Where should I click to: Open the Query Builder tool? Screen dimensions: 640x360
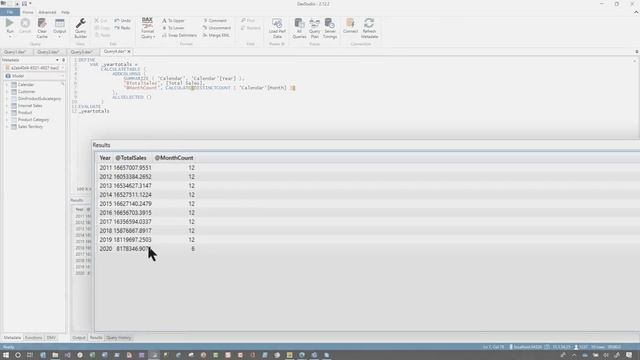click(80, 28)
